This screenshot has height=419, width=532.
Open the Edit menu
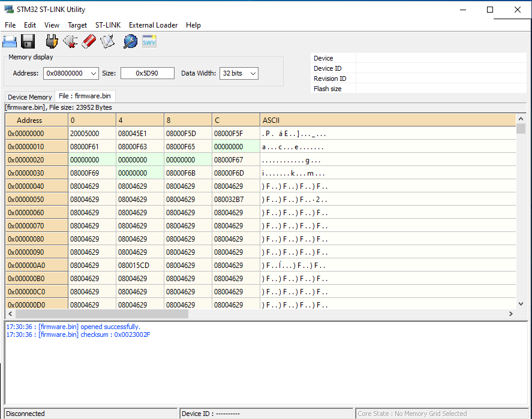30,25
